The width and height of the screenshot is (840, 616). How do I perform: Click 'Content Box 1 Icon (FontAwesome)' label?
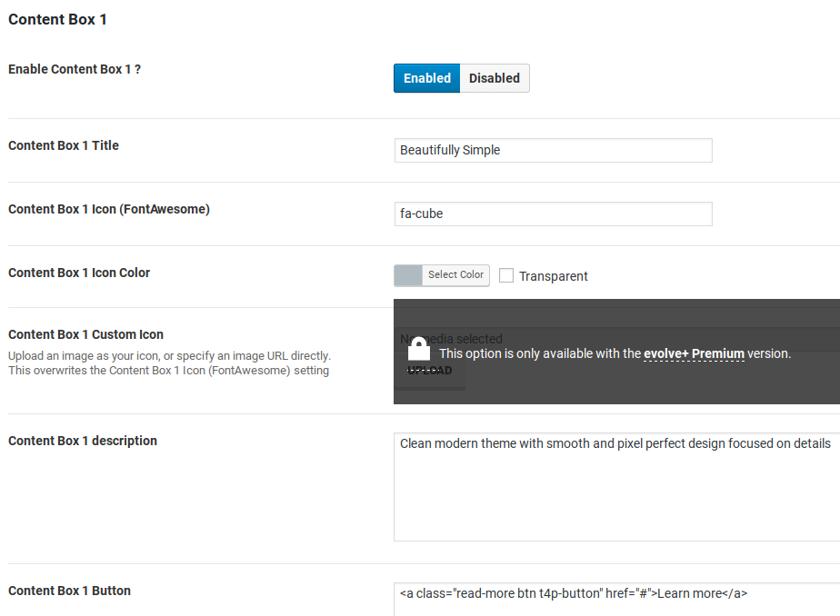[x=109, y=209]
